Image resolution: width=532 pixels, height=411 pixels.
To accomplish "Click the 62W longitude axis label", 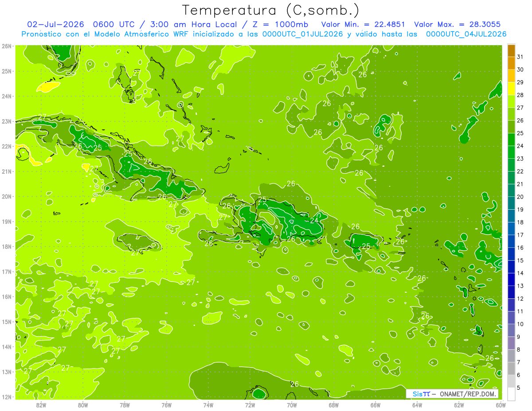I will click(x=459, y=405).
